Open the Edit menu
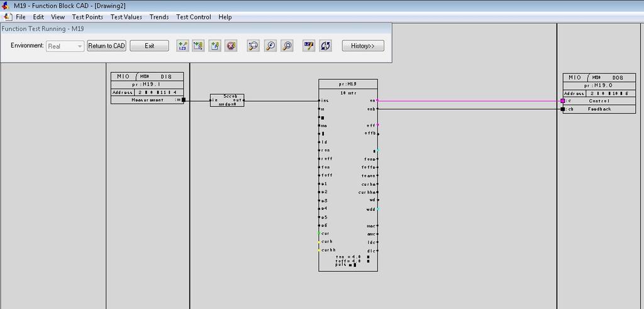644x309 pixels. coord(38,17)
